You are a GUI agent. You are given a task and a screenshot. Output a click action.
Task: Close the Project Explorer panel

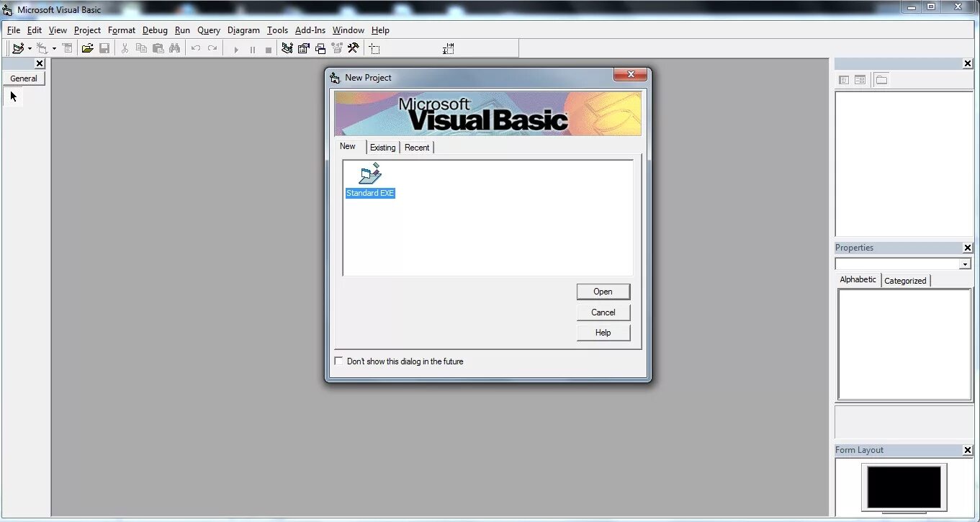968,63
